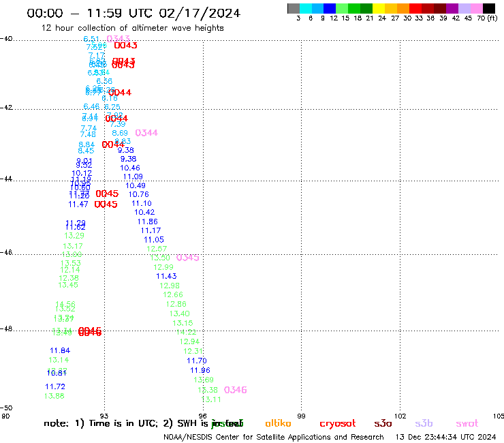The width and height of the screenshot is (504, 443).
Task: Click the latitude axis label '-46'
Action: point(6,253)
